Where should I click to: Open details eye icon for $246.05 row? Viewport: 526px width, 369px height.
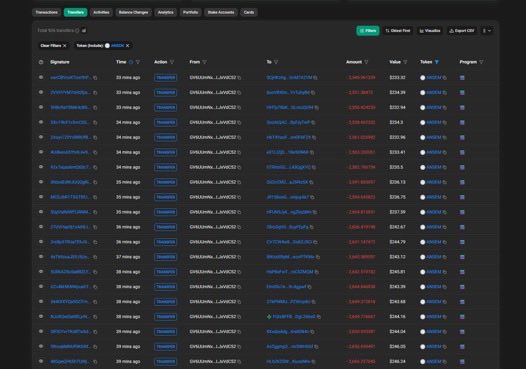[x=41, y=346]
